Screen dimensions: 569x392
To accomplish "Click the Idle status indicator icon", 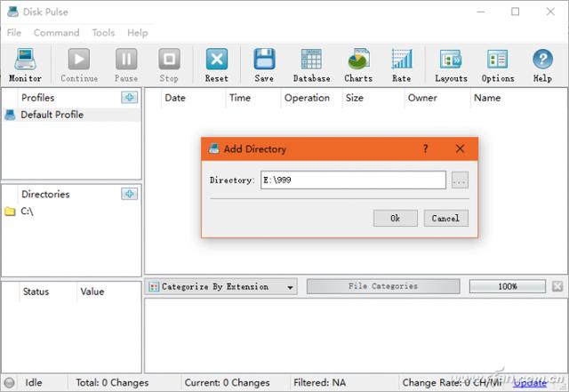I will pos(9,382).
